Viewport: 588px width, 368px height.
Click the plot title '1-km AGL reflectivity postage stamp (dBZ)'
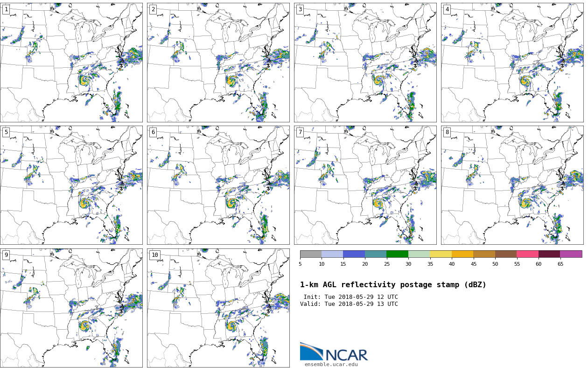393,285
